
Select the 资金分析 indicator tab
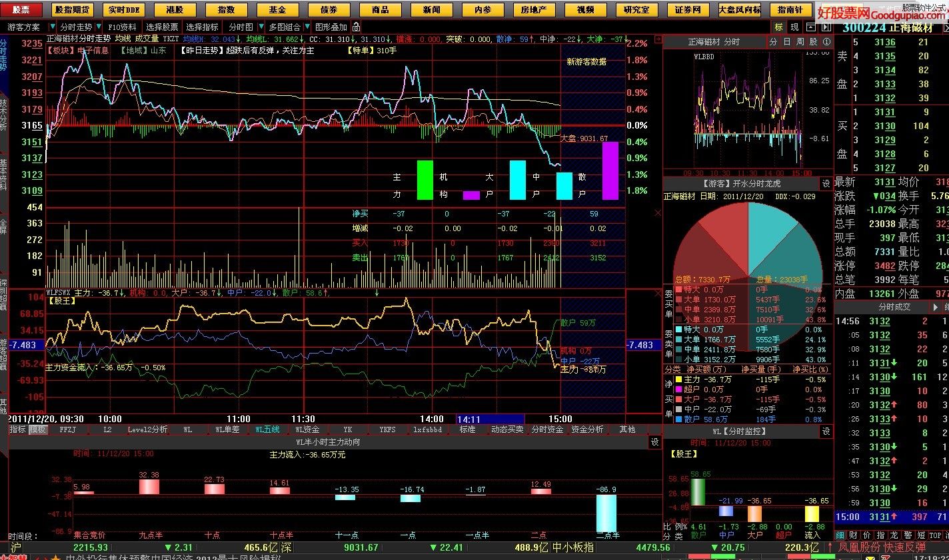[x=587, y=429]
